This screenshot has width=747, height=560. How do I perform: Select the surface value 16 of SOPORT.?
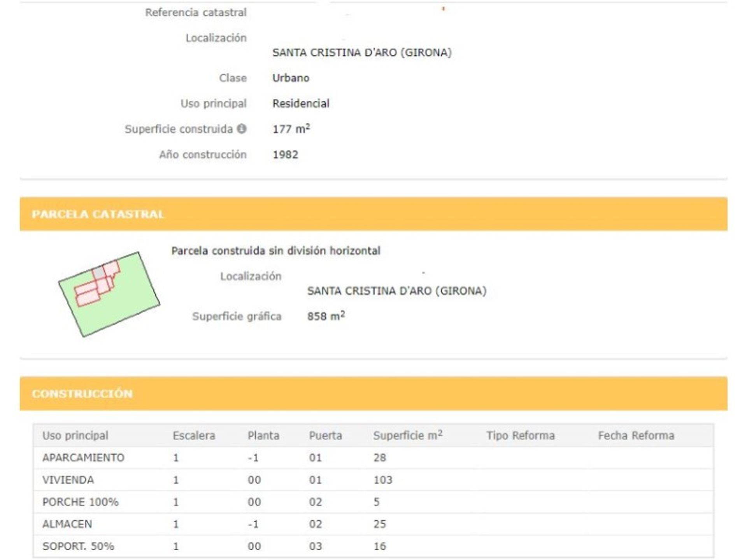380,546
